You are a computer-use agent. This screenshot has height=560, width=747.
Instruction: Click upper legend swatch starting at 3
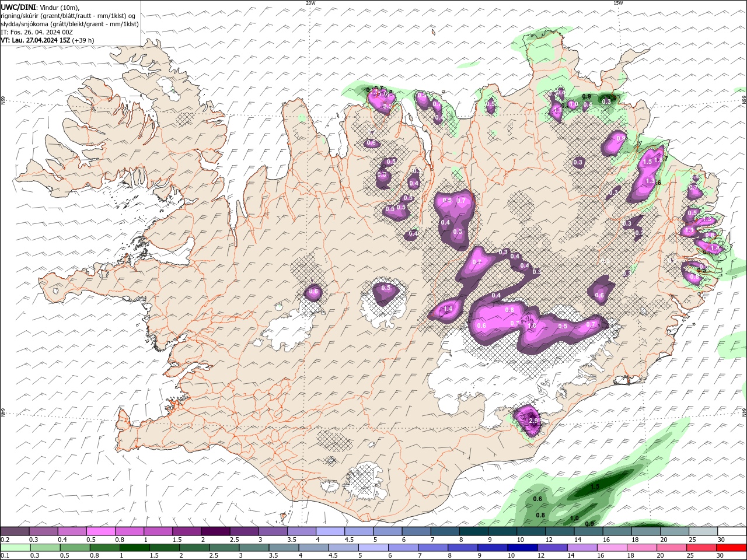[273, 531]
